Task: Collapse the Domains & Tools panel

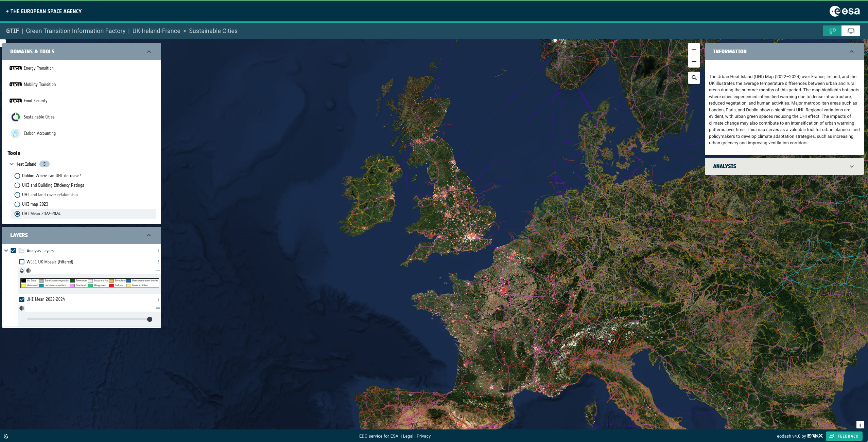Action: pos(149,52)
